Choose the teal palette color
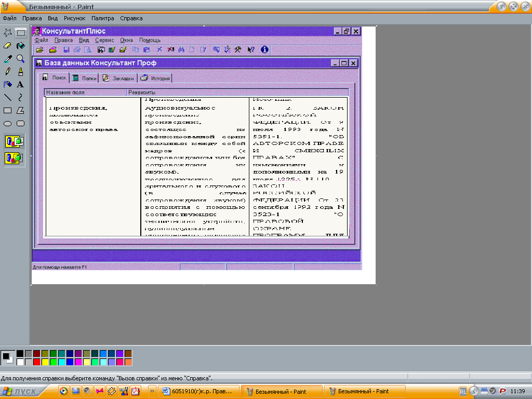This screenshot has width=532, height=399. tap(61, 354)
